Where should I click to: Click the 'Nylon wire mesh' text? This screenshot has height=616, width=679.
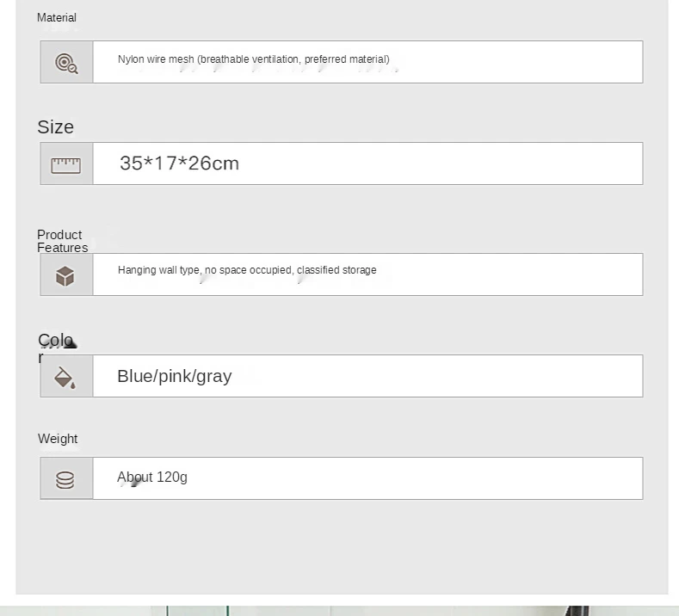[156, 59]
